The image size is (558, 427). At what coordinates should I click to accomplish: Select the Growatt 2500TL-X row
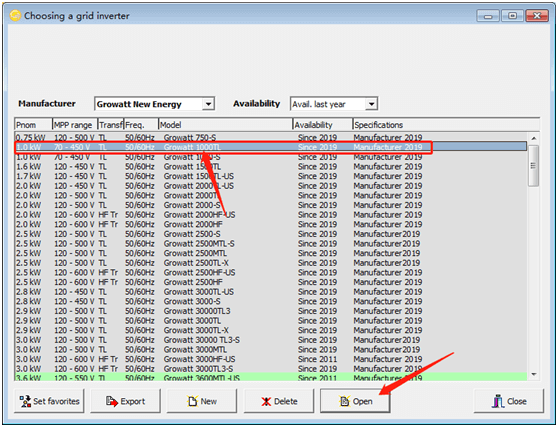tap(270, 263)
